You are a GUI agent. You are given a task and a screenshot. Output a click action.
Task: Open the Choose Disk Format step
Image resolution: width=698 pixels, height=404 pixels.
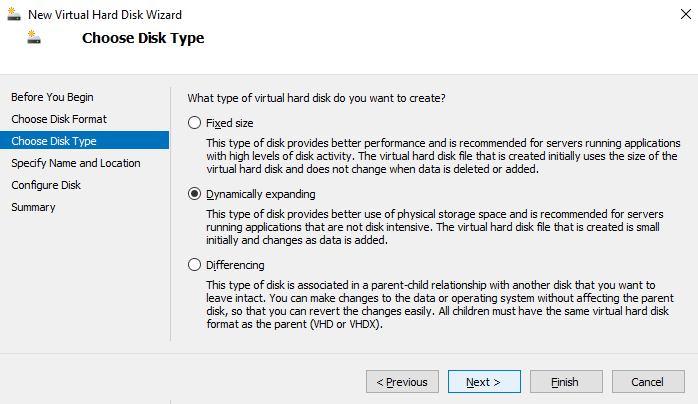[x=59, y=119]
